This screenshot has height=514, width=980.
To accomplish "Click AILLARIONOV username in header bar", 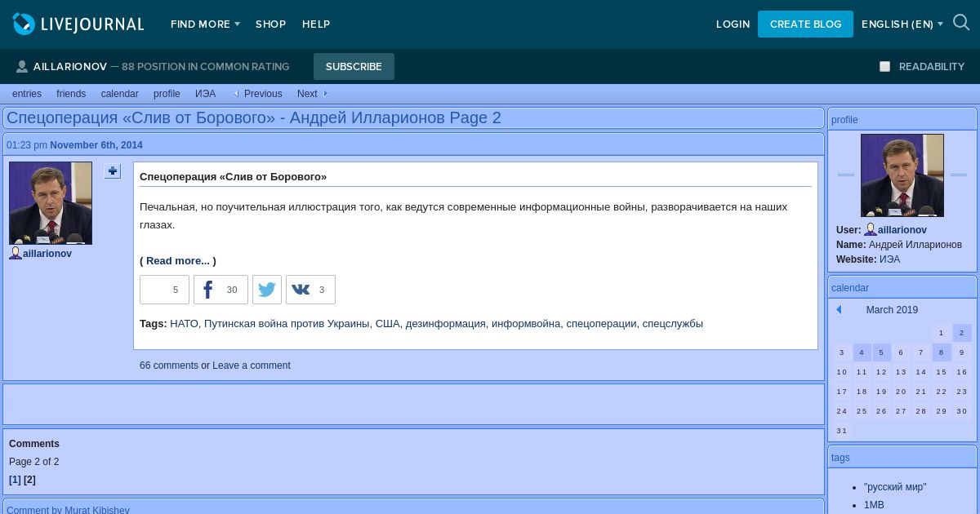I will 70,67.
